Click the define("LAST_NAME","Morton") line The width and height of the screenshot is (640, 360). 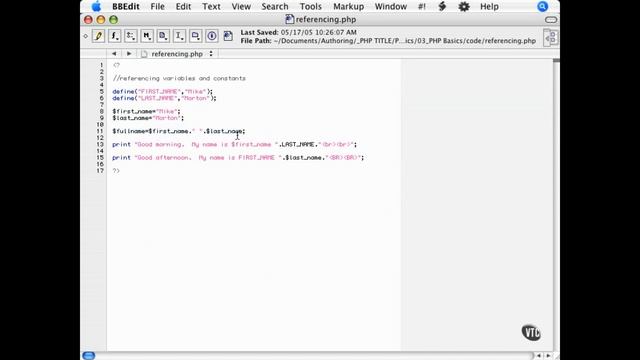click(164, 98)
